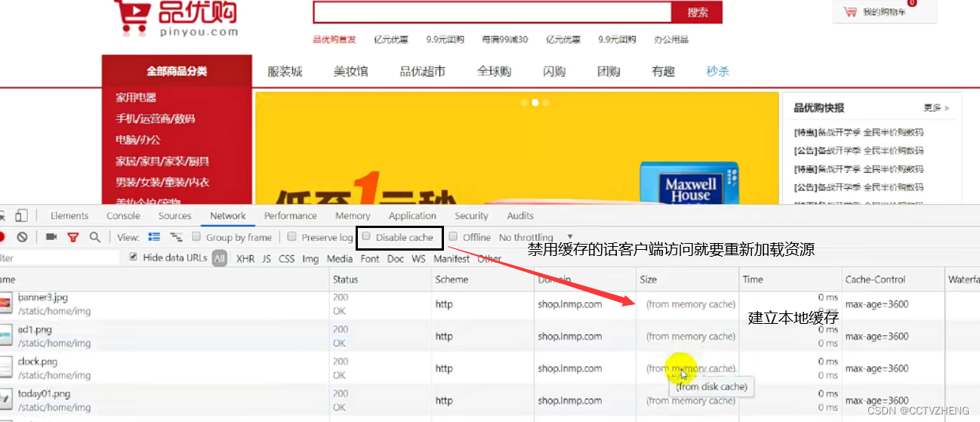
Task: Filter requests by Media
Action: tap(340, 258)
